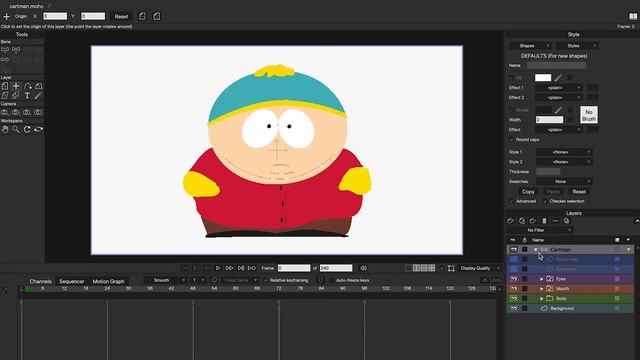The height and width of the screenshot is (360, 640).
Task: Select the Text tool marked T
Action: [x=27, y=96]
